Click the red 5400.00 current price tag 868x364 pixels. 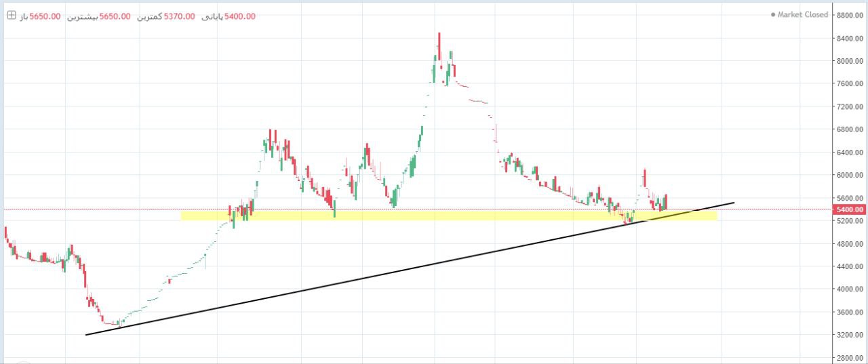point(849,209)
